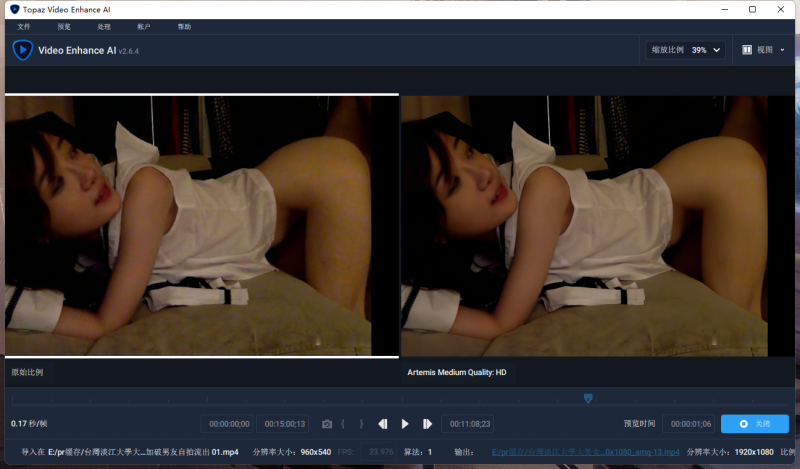Open the 帮助 menu
800x469 pixels.
[x=184, y=26]
